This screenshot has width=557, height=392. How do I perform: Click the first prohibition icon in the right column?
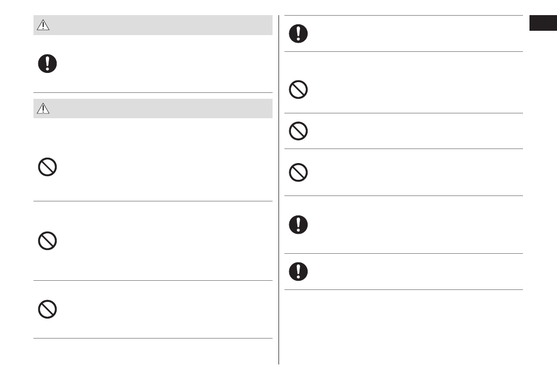298,90
